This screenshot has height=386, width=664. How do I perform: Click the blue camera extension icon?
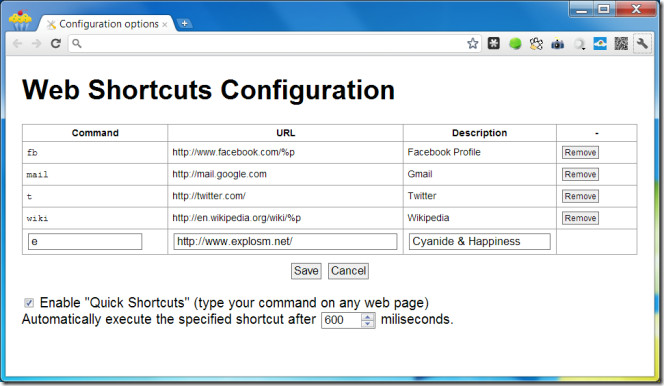coord(557,43)
